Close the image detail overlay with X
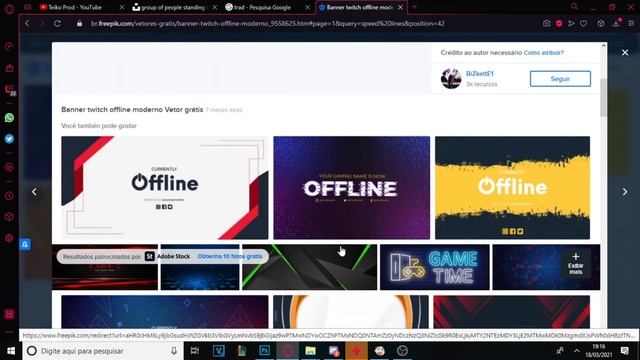 (625, 53)
